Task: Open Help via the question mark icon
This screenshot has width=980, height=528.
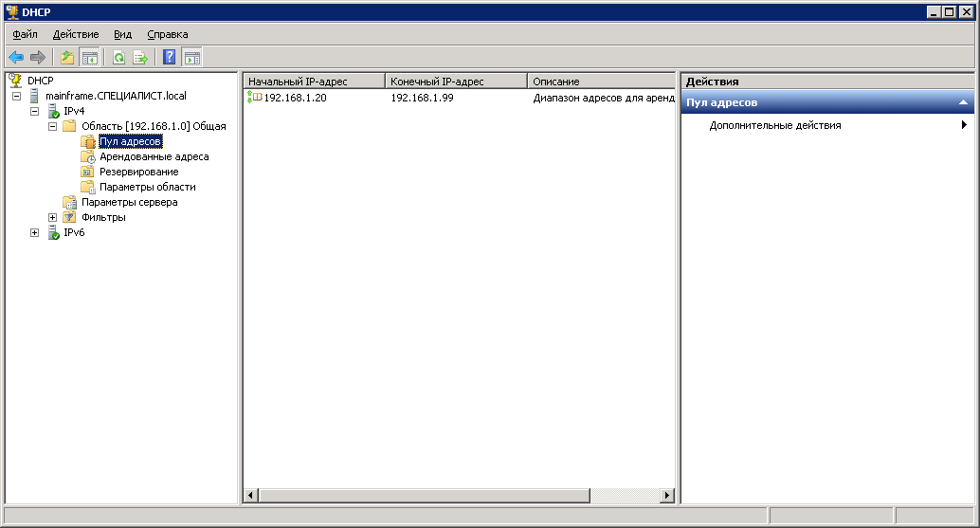Action: (x=170, y=58)
